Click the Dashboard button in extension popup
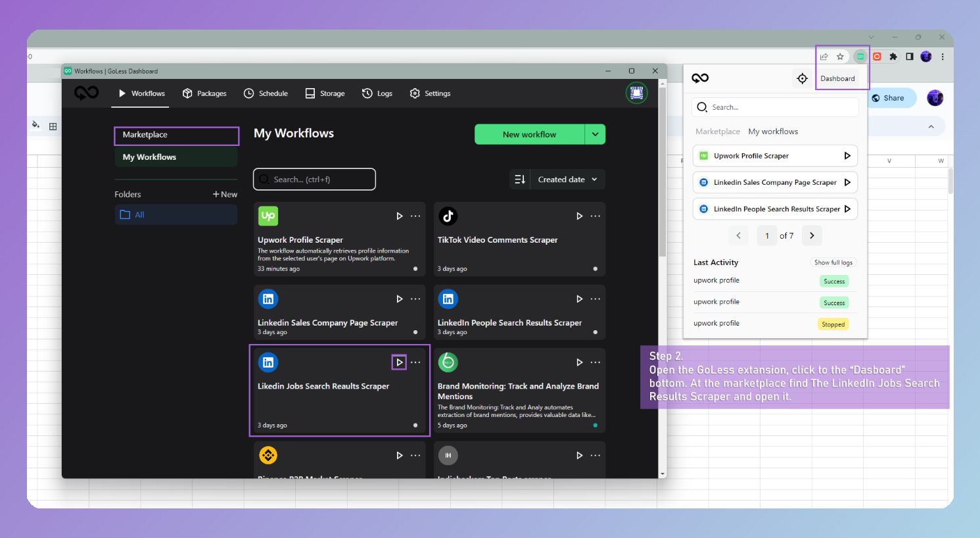Image resolution: width=980 pixels, height=538 pixels. click(x=837, y=78)
